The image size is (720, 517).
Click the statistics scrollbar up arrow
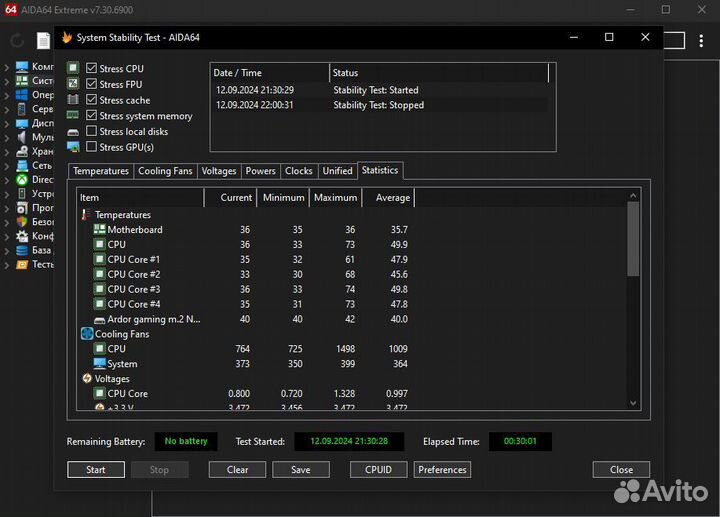(x=633, y=196)
